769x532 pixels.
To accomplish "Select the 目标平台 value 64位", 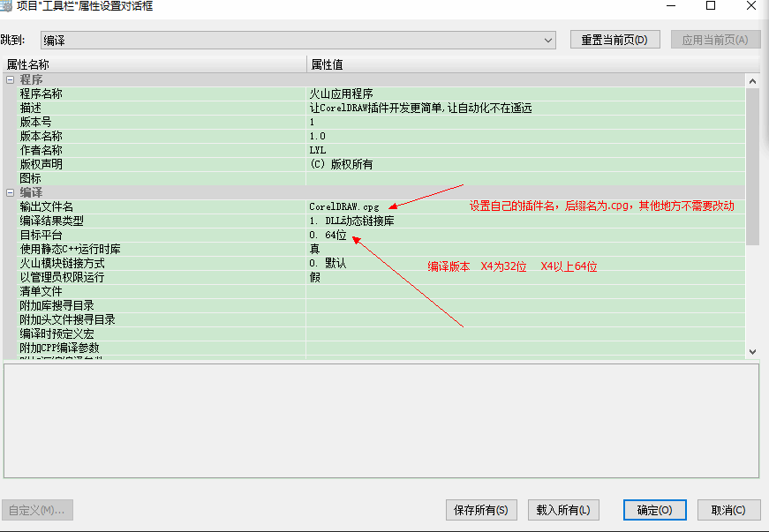I will coord(328,236).
